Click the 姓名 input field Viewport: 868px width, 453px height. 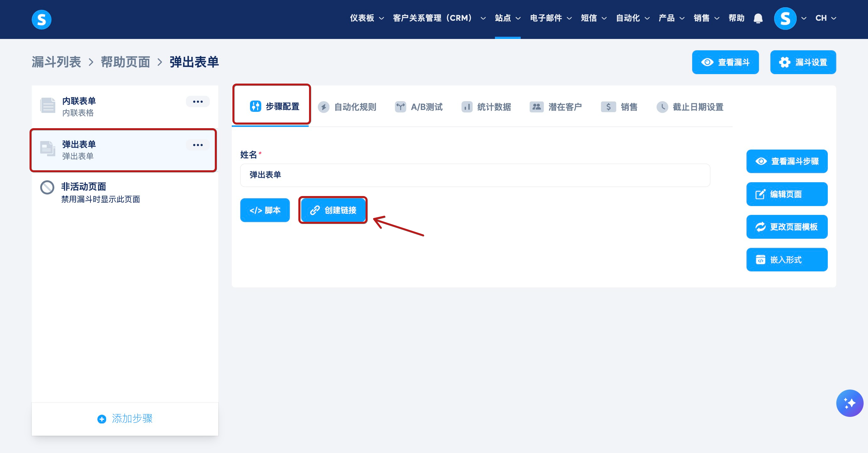pos(475,175)
